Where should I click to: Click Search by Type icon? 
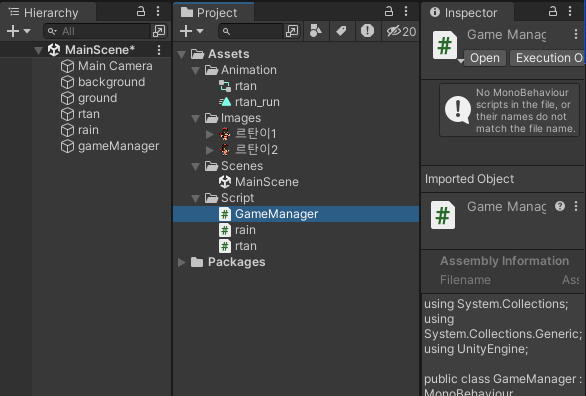click(x=316, y=31)
